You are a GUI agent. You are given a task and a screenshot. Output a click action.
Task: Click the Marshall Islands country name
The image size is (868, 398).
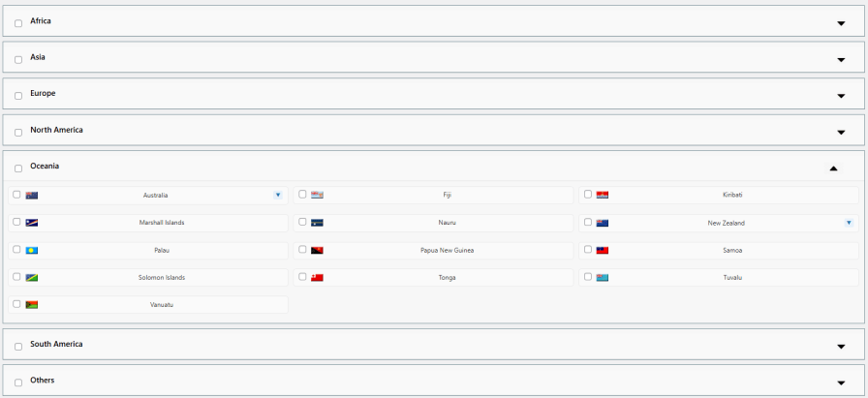tap(162, 223)
